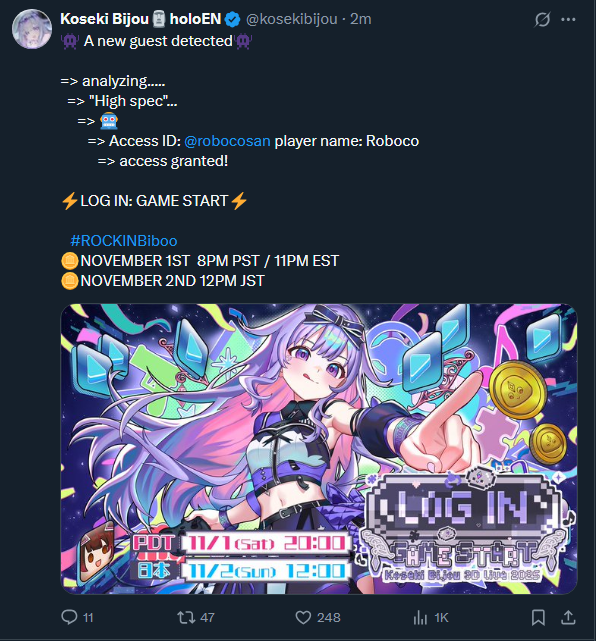The image size is (596, 641).
Task: Open the @robocosan mention
Action: coord(227,141)
